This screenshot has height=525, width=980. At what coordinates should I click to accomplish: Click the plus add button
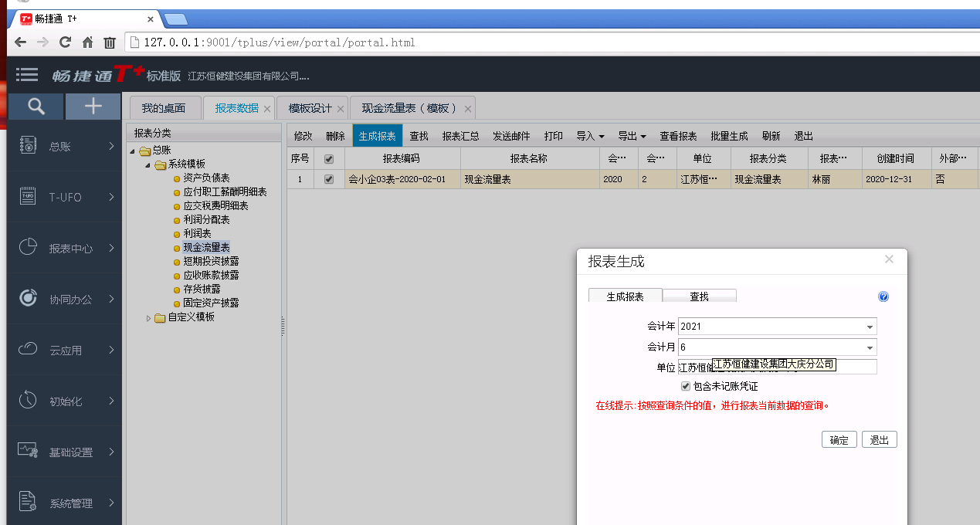tap(93, 107)
